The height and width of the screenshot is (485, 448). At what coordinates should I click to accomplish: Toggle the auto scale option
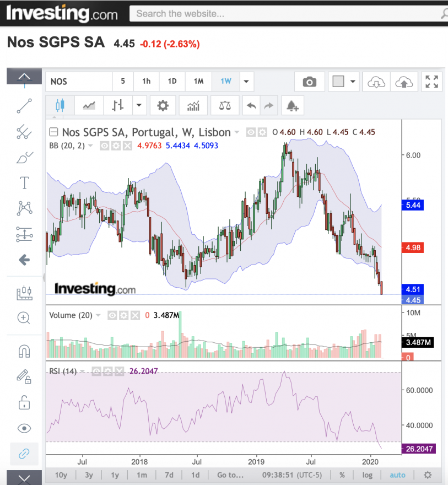(397, 475)
